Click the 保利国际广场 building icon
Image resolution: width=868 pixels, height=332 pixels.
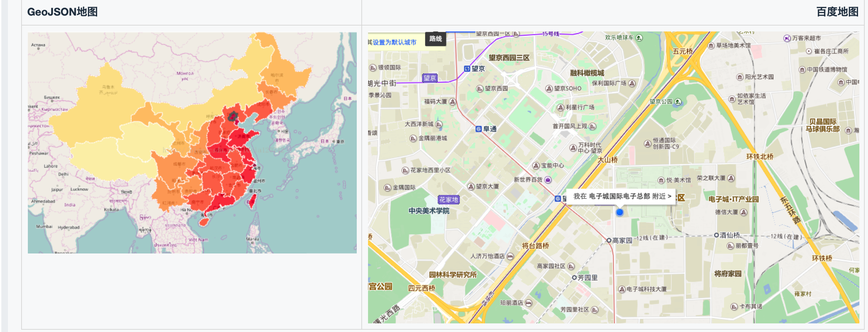[632, 83]
